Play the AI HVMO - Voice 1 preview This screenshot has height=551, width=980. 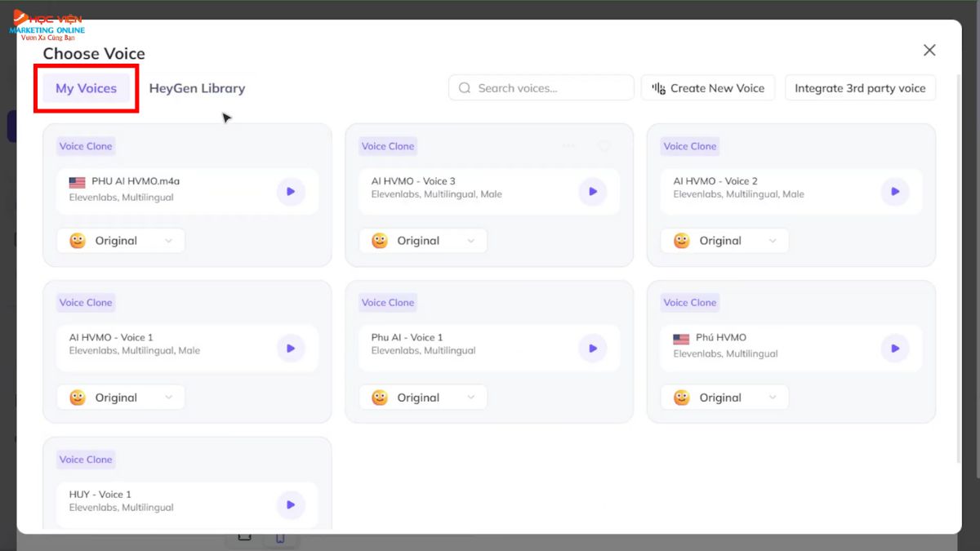coord(291,349)
